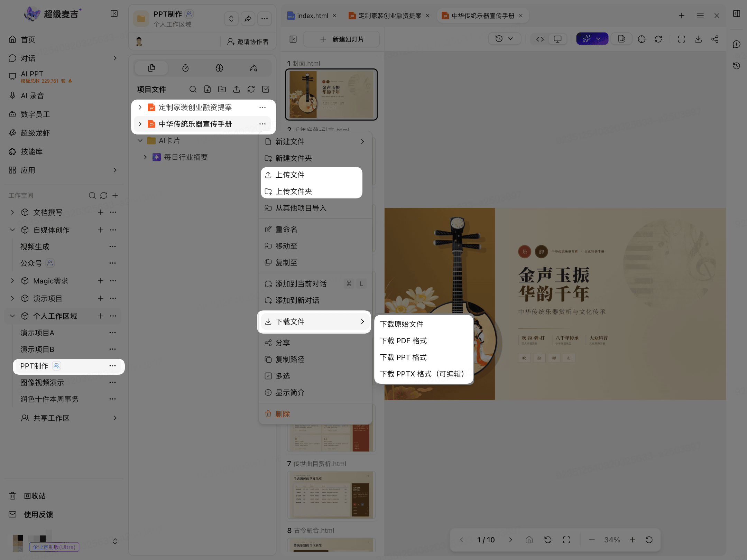Viewport: 747px width, 560px height.
Task: Search project files in 项目文件
Action: (x=193, y=89)
